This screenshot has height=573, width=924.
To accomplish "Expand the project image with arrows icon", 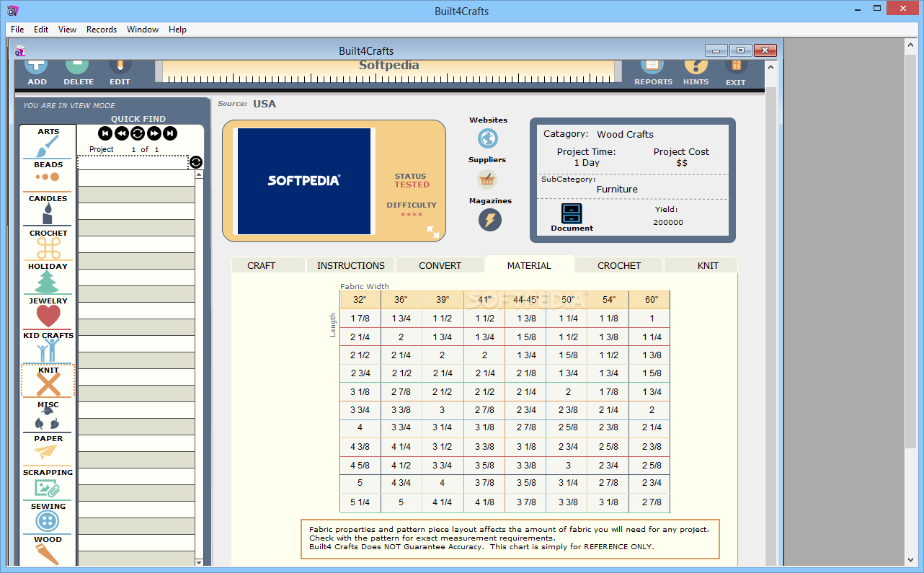I will 433,231.
